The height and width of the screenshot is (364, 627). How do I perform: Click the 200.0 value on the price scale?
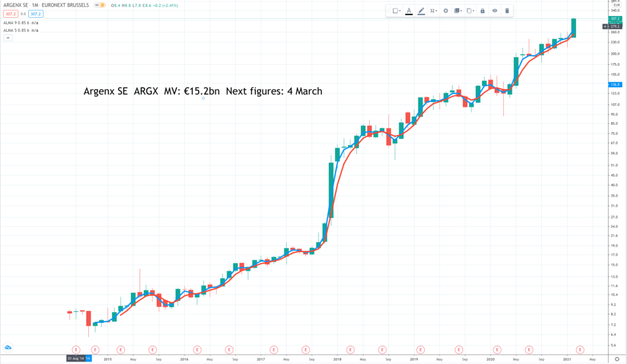click(615, 54)
